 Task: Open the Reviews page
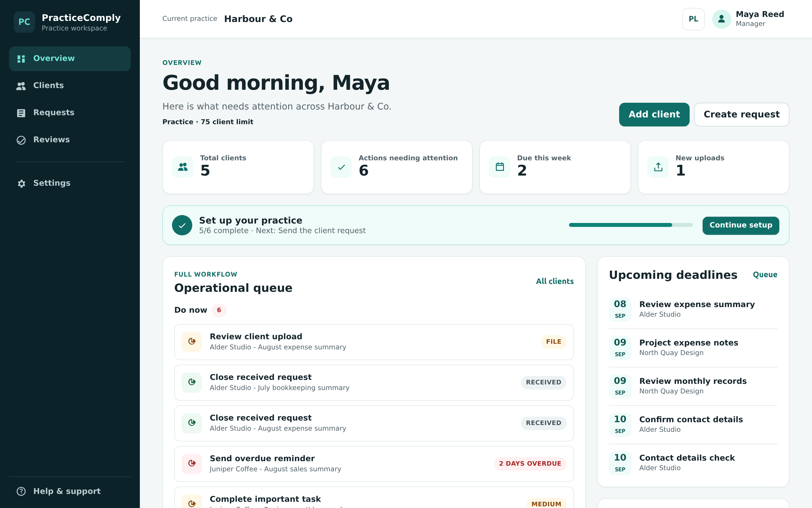70,140
